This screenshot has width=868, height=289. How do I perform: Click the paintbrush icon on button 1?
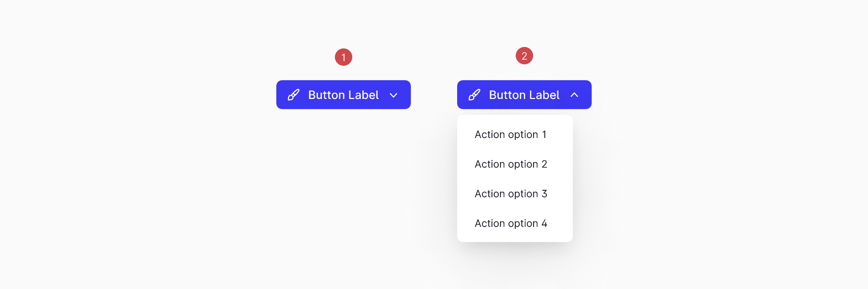click(294, 94)
